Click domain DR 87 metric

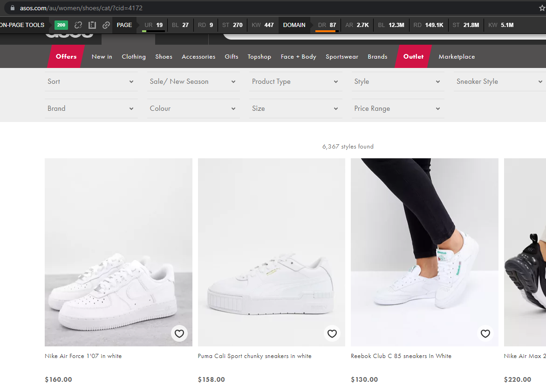(327, 25)
